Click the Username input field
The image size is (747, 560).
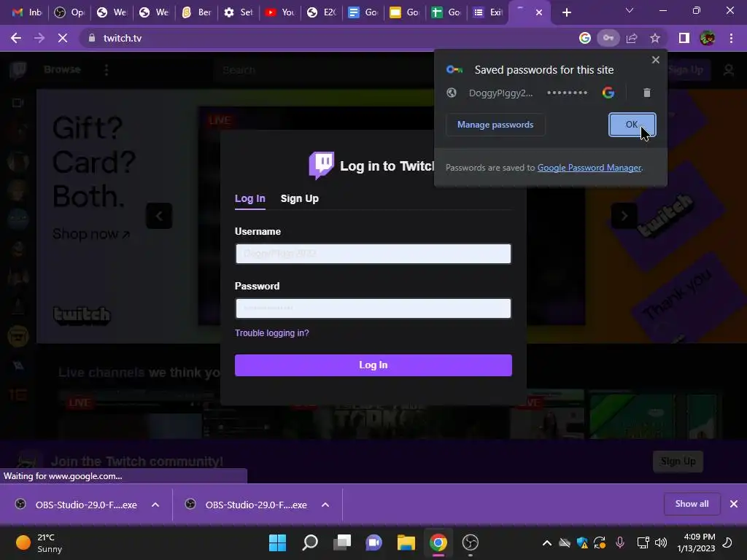point(373,254)
